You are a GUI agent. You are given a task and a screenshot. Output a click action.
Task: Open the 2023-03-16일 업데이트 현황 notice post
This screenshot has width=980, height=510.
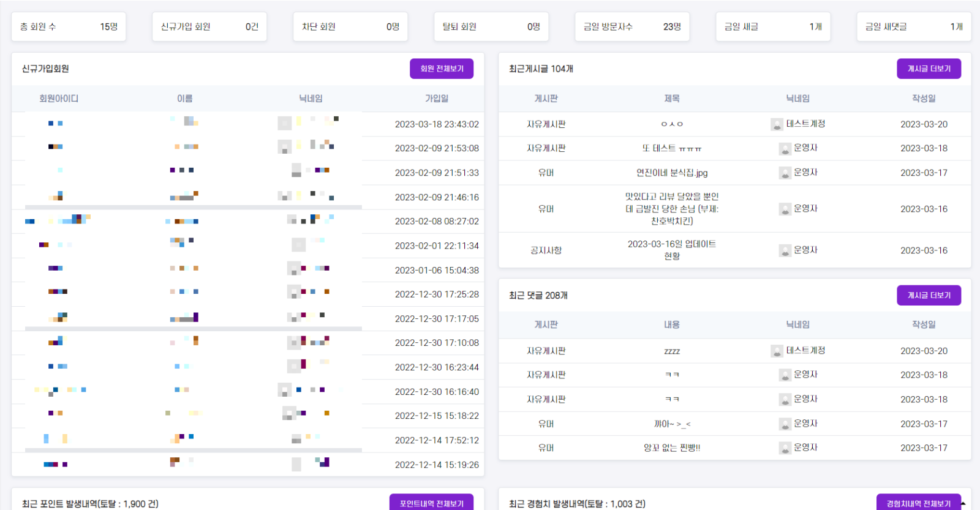click(671, 250)
